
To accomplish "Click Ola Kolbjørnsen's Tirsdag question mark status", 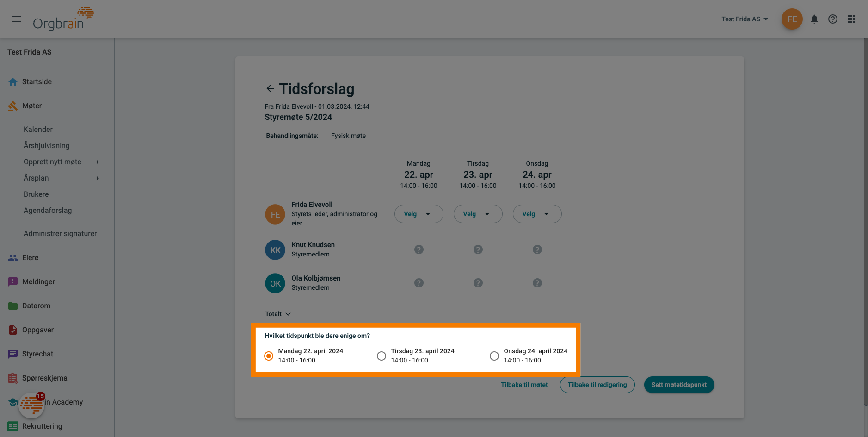I will [478, 283].
